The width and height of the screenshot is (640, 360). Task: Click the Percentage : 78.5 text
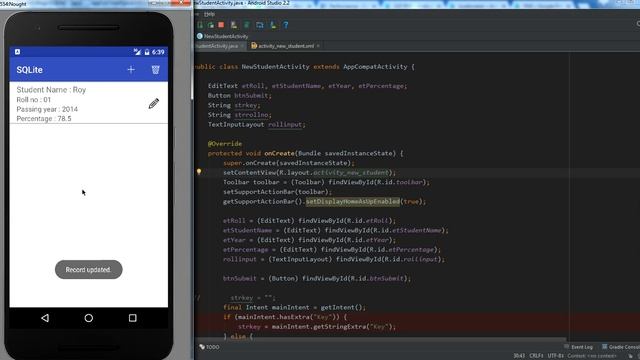pyautogui.click(x=44, y=119)
